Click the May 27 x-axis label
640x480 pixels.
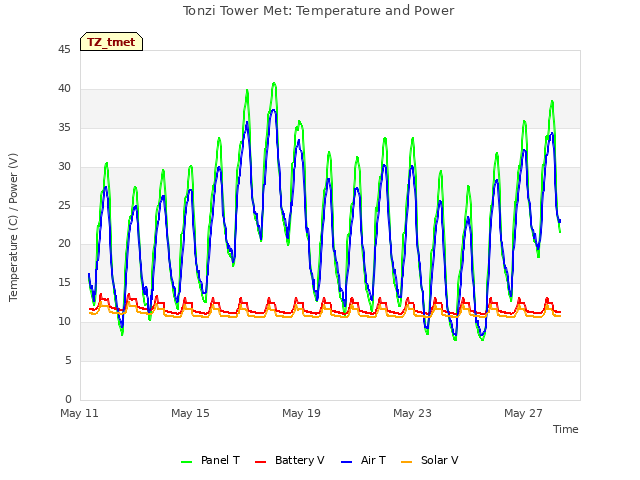(x=523, y=413)
